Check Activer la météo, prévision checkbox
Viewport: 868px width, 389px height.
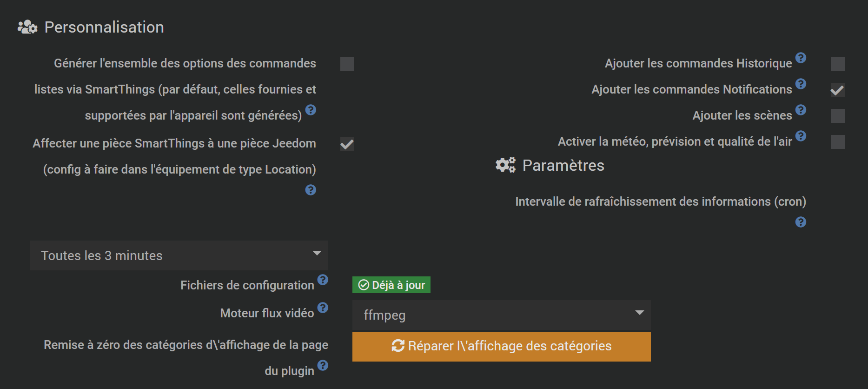click(x=838, y=142)
